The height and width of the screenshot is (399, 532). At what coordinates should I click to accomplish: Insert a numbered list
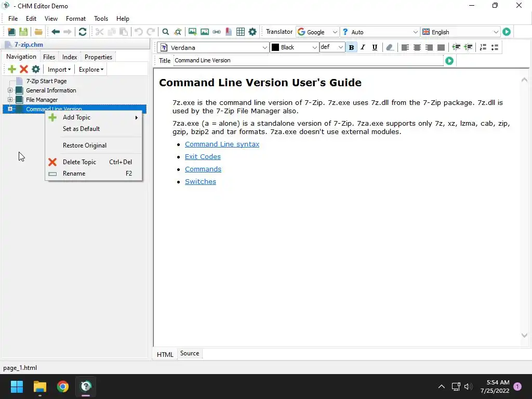point(483,47)
